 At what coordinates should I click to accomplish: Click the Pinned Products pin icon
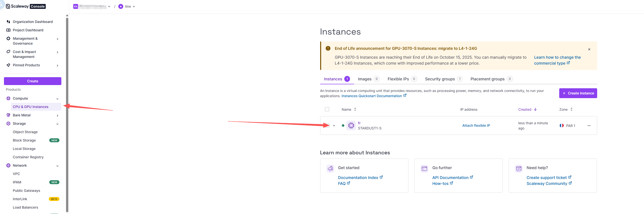[x=8, y=65]
